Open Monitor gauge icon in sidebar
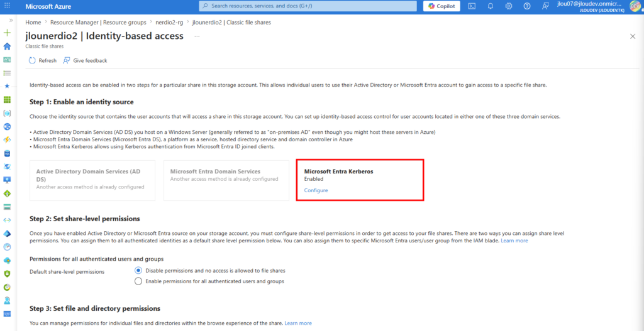The height and width of the screenshot is (331, 644). [x=7, y=247]
